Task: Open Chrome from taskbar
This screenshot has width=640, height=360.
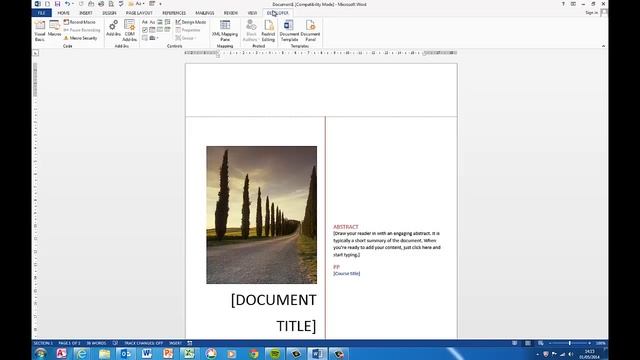Action: 253,353
